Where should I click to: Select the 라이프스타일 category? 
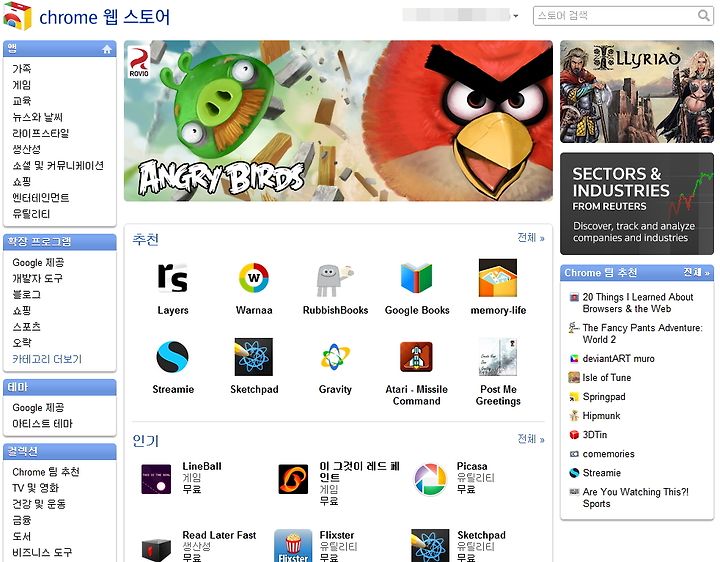41,133
